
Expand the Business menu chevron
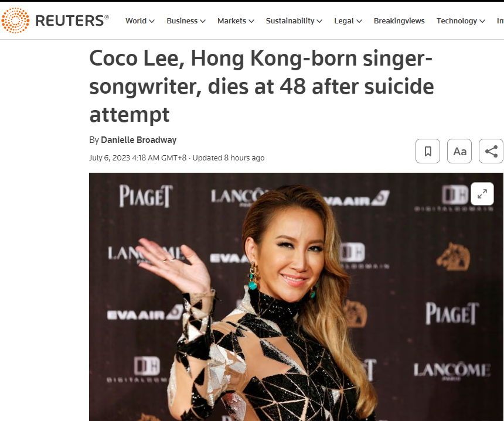click(x=203, y=21)
